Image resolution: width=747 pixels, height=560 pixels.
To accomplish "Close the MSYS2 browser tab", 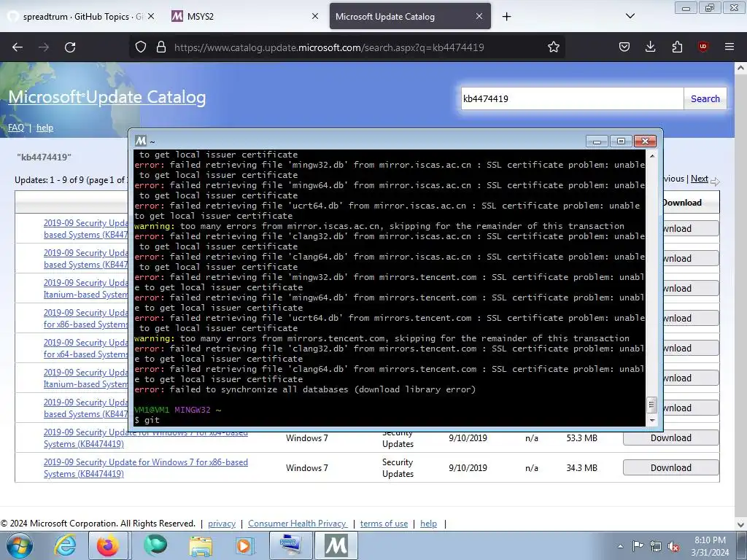I will coord(315,17).
